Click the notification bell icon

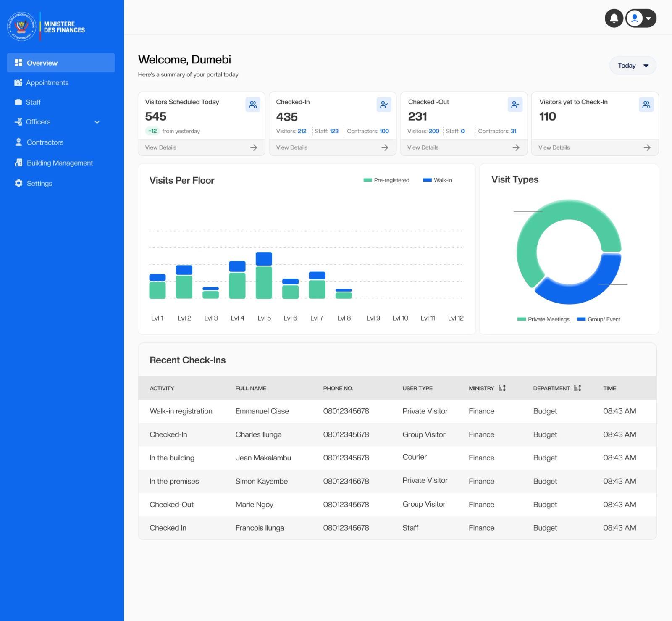tap(614, 18)
